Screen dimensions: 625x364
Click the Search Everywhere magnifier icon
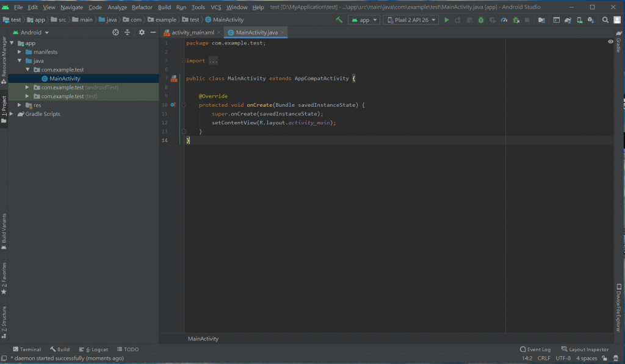(x=605, y=20)
